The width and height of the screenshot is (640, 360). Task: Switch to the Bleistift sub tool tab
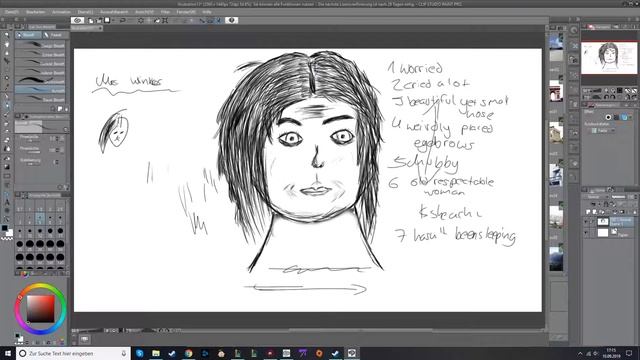click(x=28, y=35)
